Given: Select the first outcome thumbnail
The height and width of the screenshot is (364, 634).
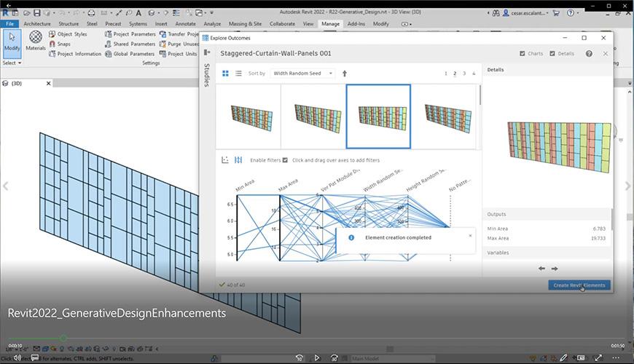Looking at the screenshot, I should 248,116.
